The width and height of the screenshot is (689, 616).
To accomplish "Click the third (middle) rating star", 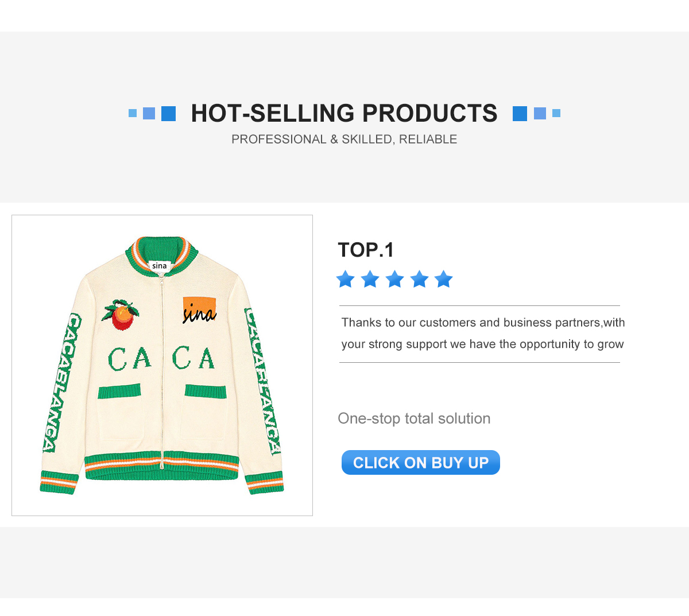I will [x=395, y=279].
